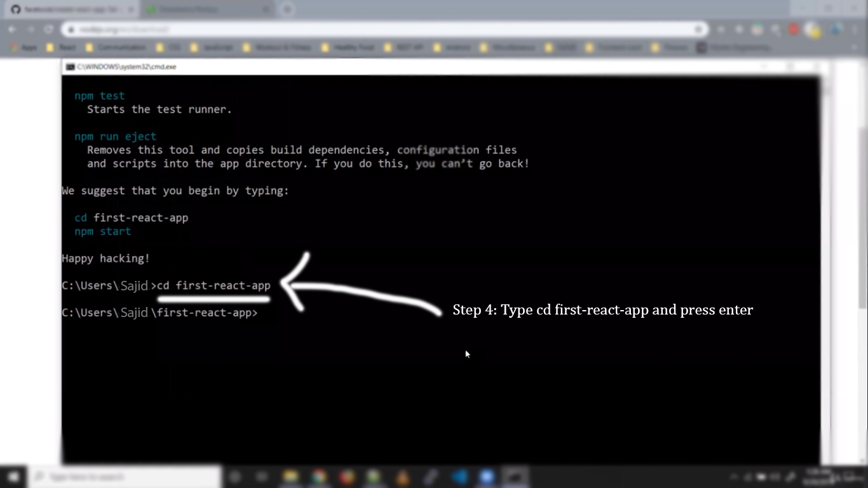Open the Apps shortcut in bookmarks bar
Viewport: 868px width, 488px height.
coord(23,47)
